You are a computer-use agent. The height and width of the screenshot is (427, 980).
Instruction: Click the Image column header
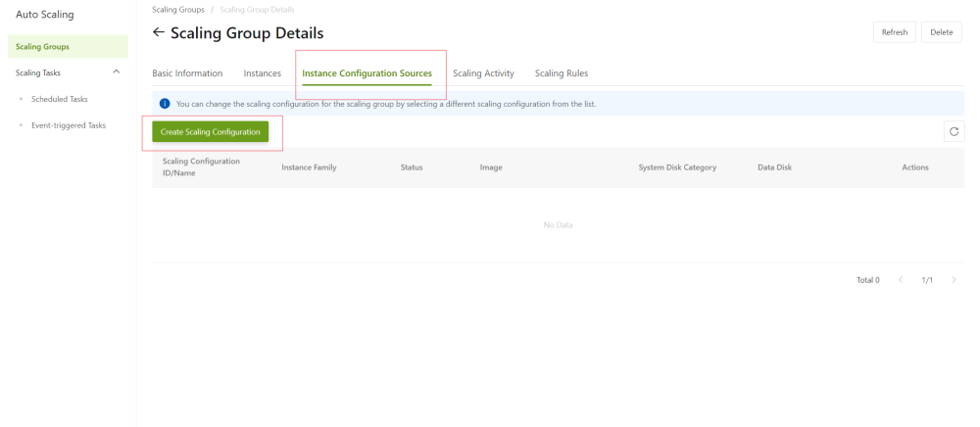click(491, 167)
